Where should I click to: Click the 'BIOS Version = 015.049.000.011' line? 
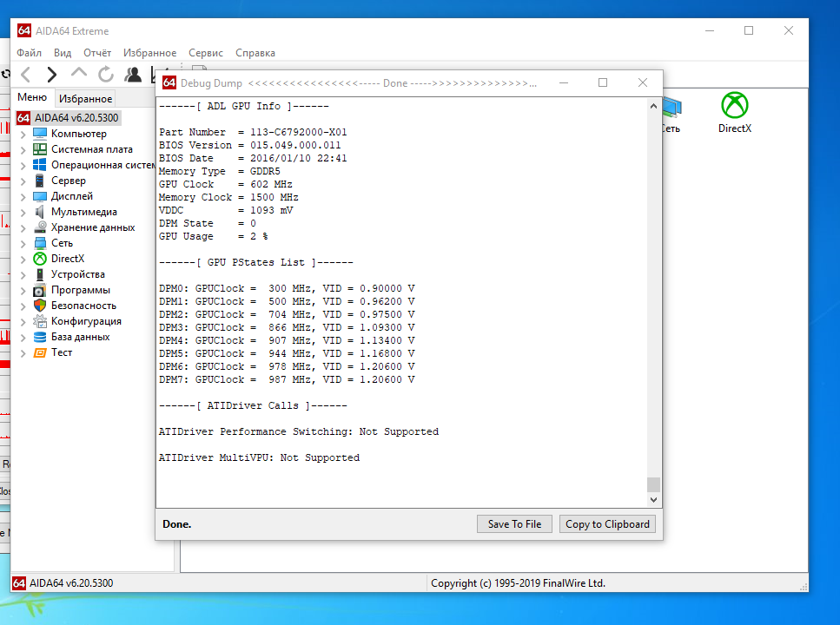tap(249, 145)
